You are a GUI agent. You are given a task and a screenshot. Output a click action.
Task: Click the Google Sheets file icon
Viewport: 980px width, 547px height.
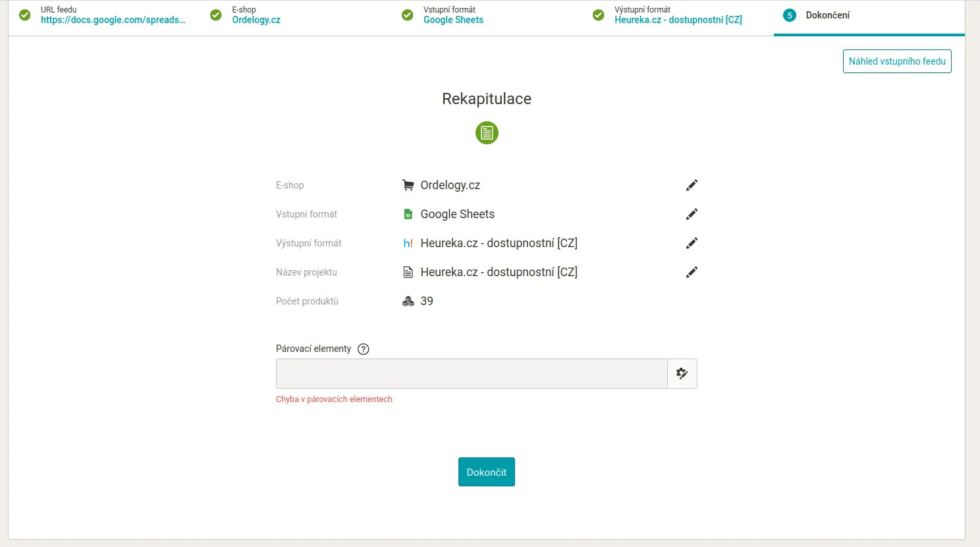(408, 214)
